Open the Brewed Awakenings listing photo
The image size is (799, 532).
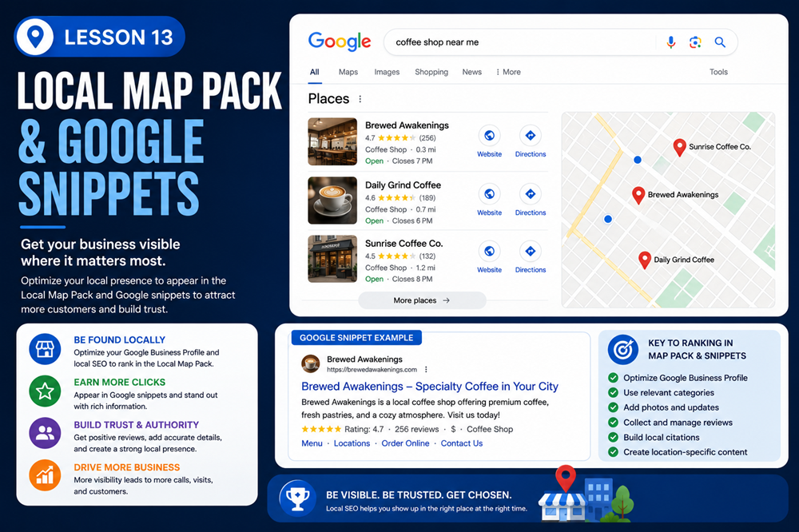pos(332,141)
